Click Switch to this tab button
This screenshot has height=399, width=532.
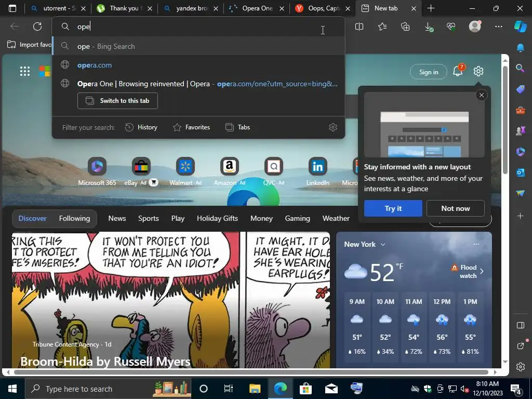point(117,101)
